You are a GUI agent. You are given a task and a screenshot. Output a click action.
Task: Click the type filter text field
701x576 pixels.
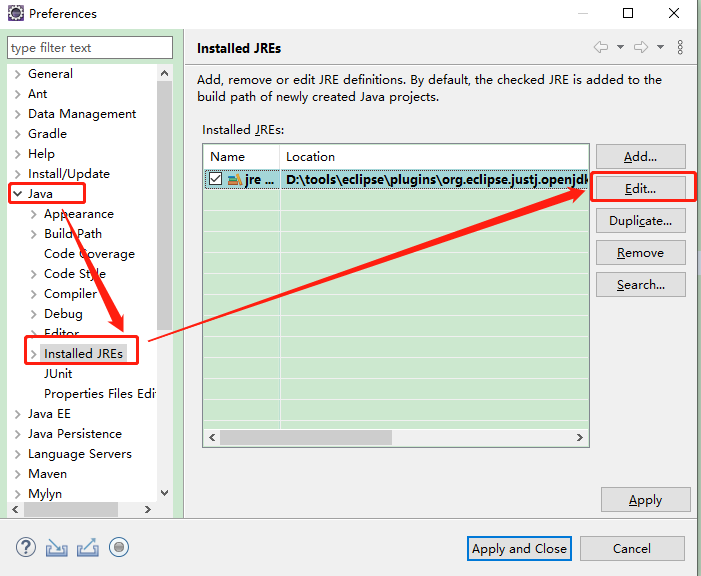[x=90, y=47]
